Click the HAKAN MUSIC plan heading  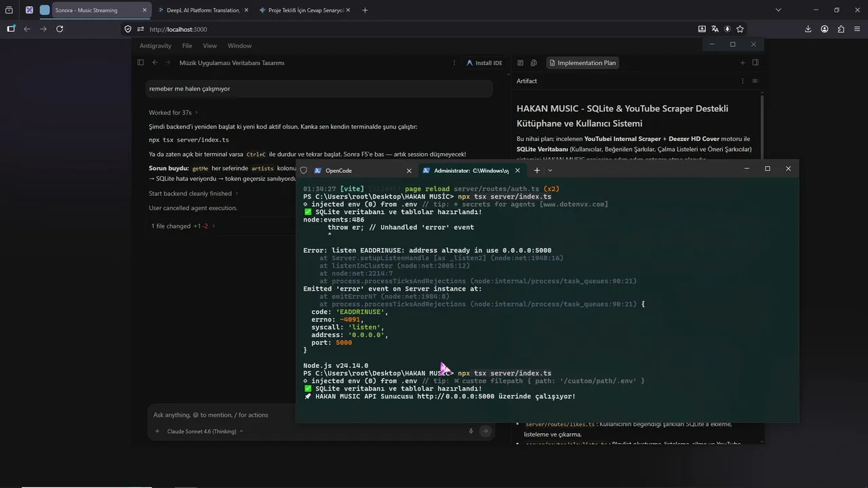point(623,116)
